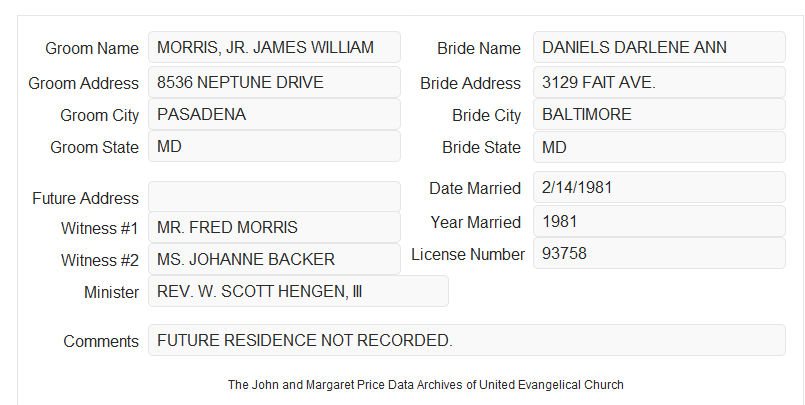Viewport: 805px width, 405px height.
Task: Click the Groom City field showing PASADENA
Action: tap(274, 114)
